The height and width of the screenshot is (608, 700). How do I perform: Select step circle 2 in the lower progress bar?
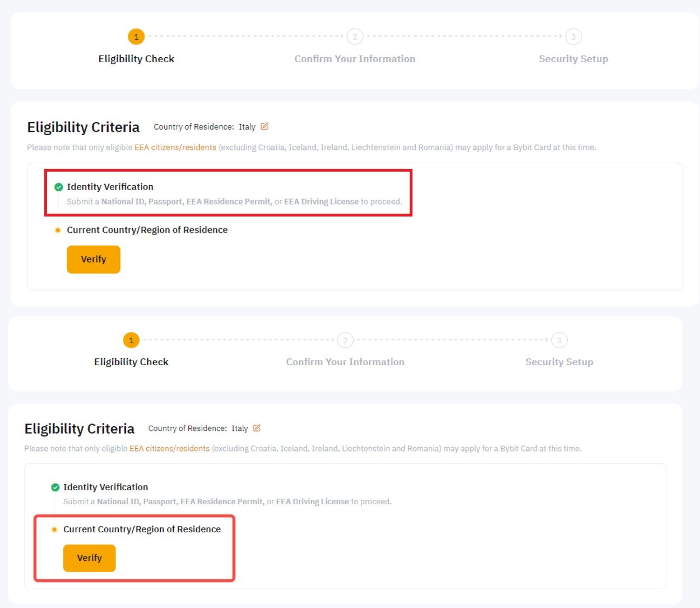click(345, 340)
